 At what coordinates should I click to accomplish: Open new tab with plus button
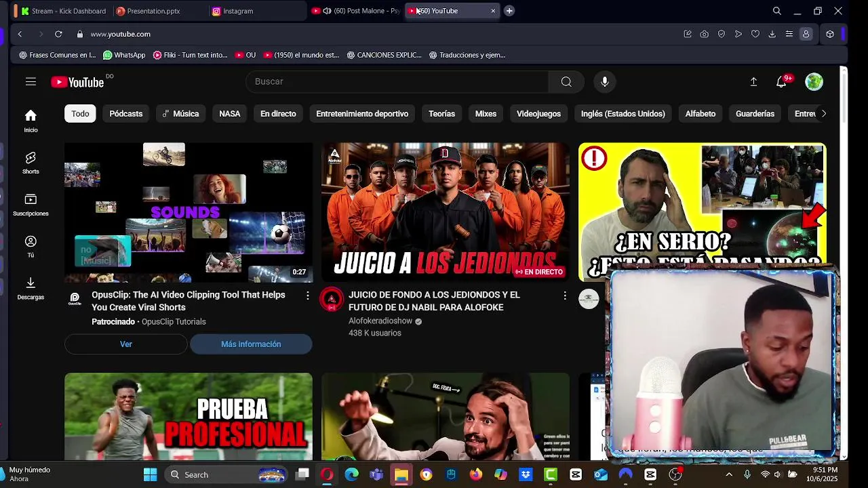(x=509, y=11)
